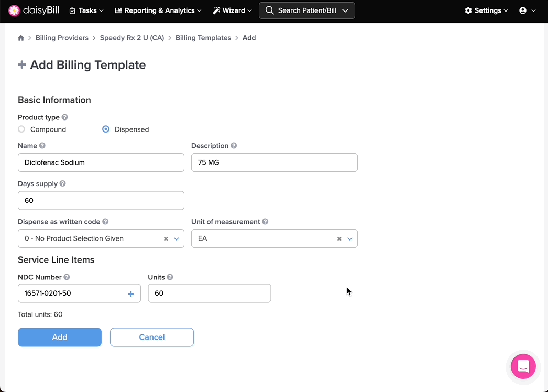
Task: Add another NDC with the plus icon
Action: click(x=130, y=294)
